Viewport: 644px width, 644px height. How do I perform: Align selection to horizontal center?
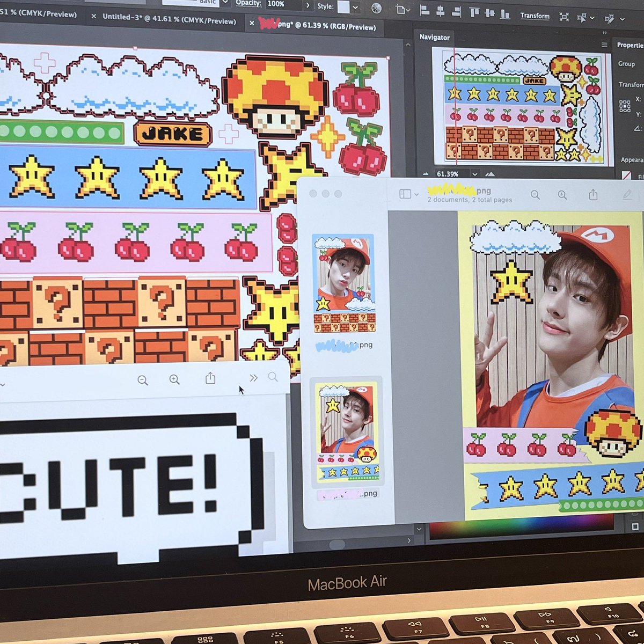(441, 11)
